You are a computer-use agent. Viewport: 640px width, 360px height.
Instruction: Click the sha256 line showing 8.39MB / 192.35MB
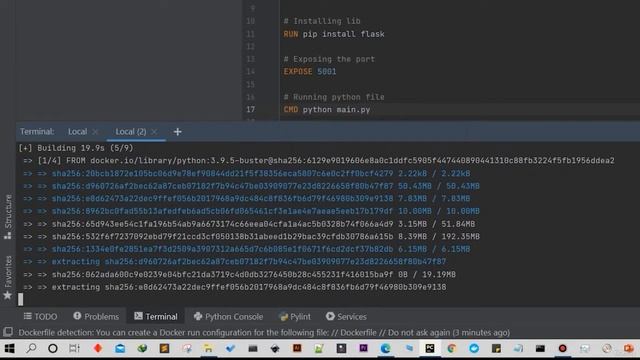tap(251, 237)
